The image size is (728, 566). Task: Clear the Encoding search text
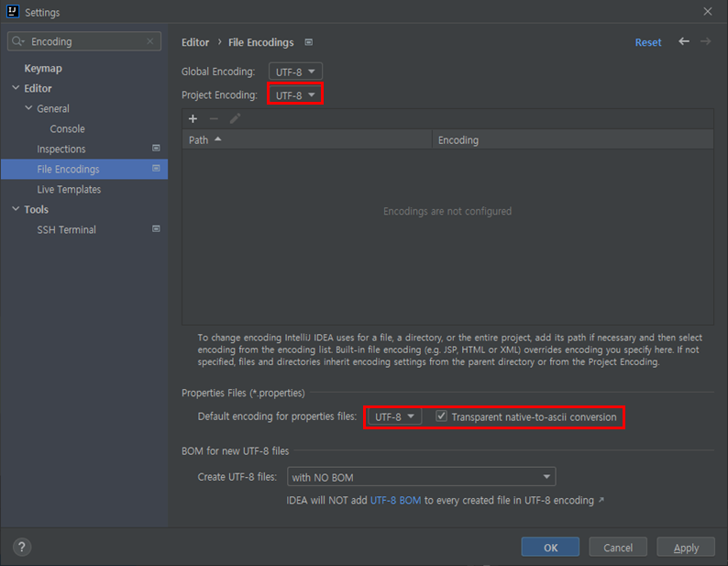(150, 41)
